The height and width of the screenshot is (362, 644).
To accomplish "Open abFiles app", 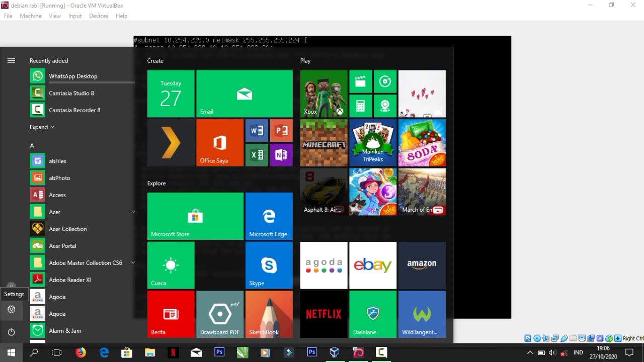I will (x=83, y=161).
